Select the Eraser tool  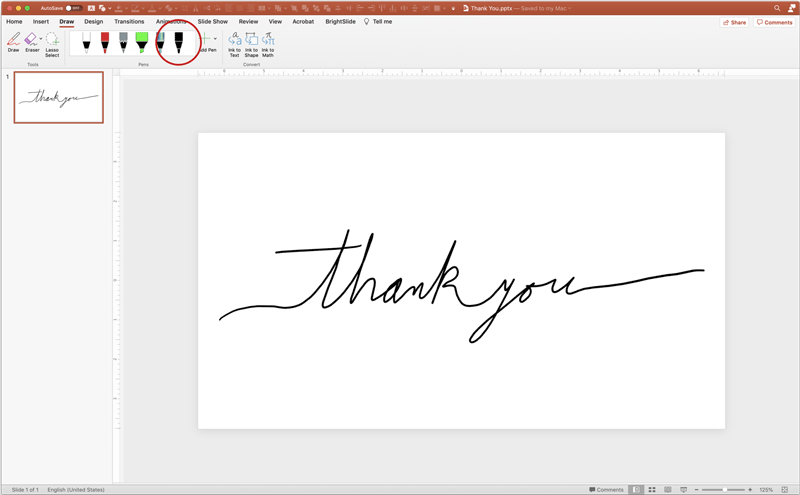[x=32, y=42]
